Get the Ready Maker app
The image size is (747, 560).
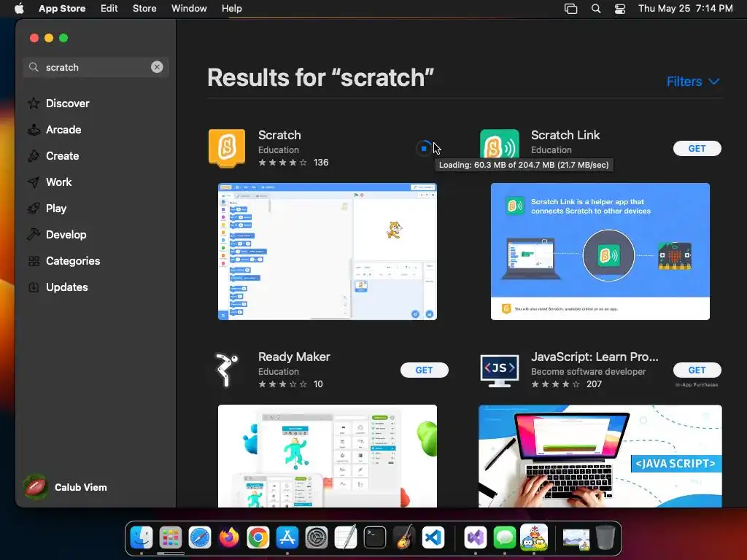click(x=424, y=370)
